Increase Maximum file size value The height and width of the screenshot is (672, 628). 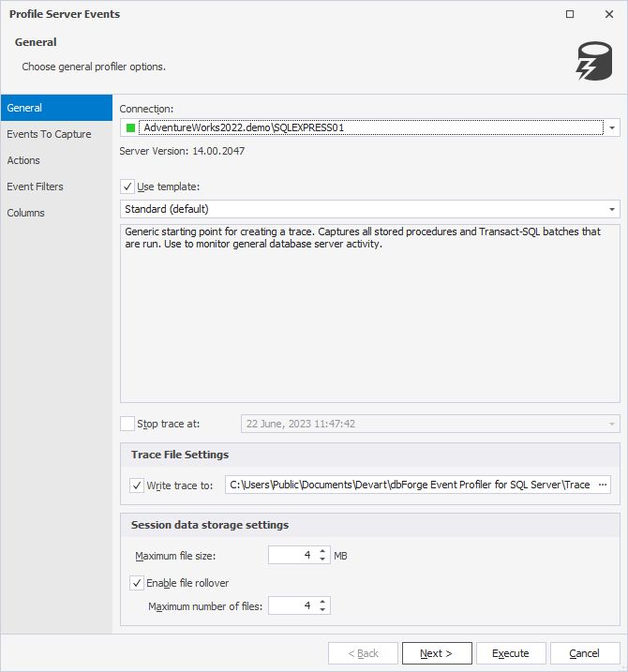(322, 551)
